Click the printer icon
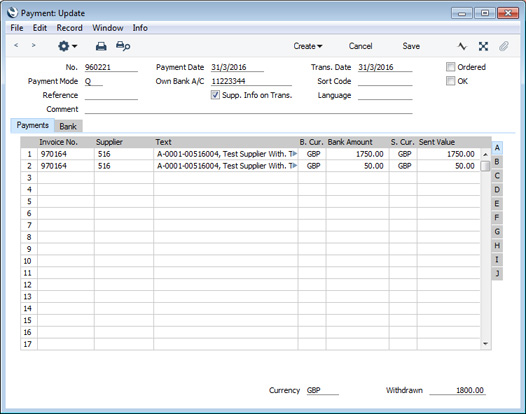Image resolution: width=526 pixels, height=414 pixels. click(101, 46)
